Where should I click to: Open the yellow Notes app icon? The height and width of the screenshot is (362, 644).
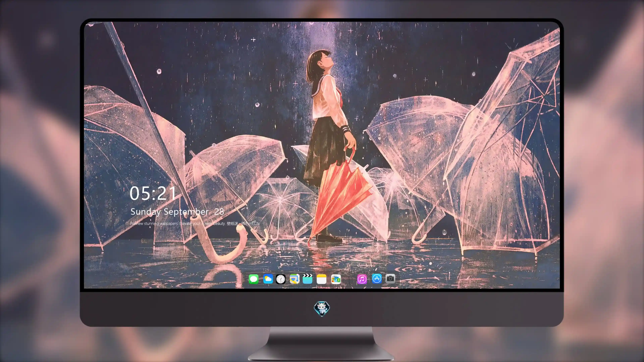(x=321, y=279)
